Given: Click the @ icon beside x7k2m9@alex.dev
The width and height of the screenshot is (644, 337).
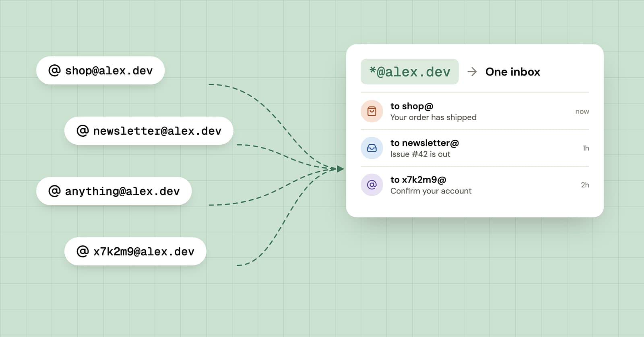Looking at the screenshot, I should [83, 251].
